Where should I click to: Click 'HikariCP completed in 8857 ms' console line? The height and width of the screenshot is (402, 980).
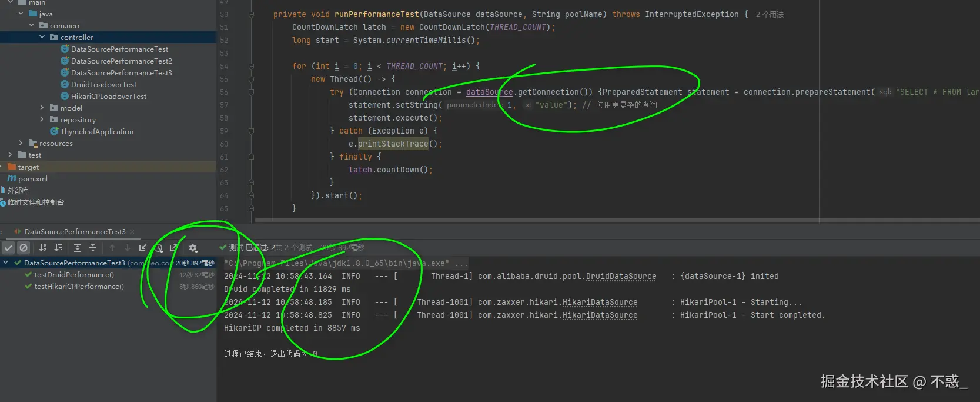click(x=292, y=328)
